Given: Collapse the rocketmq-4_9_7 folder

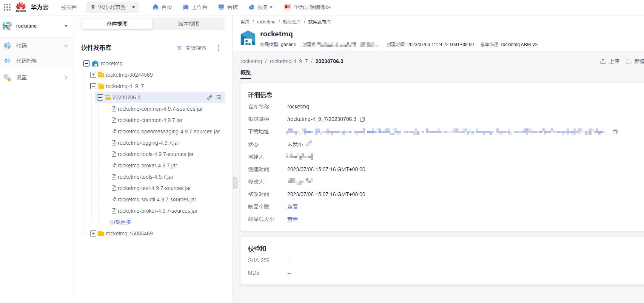Looking at the screenshot, I should point(93,86).
